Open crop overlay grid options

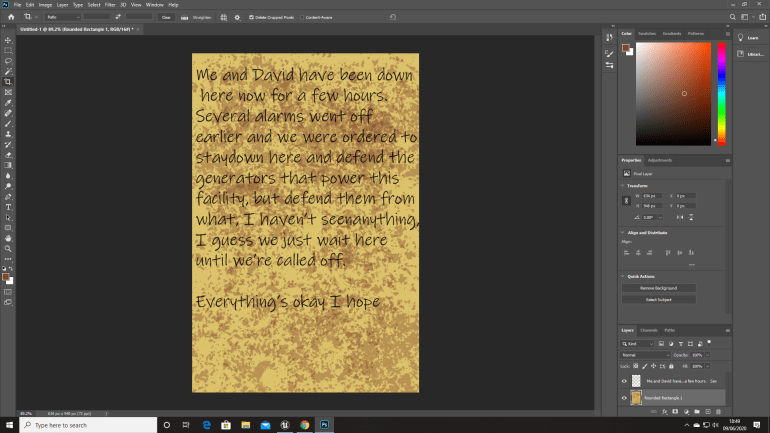(x=223, y=17)
